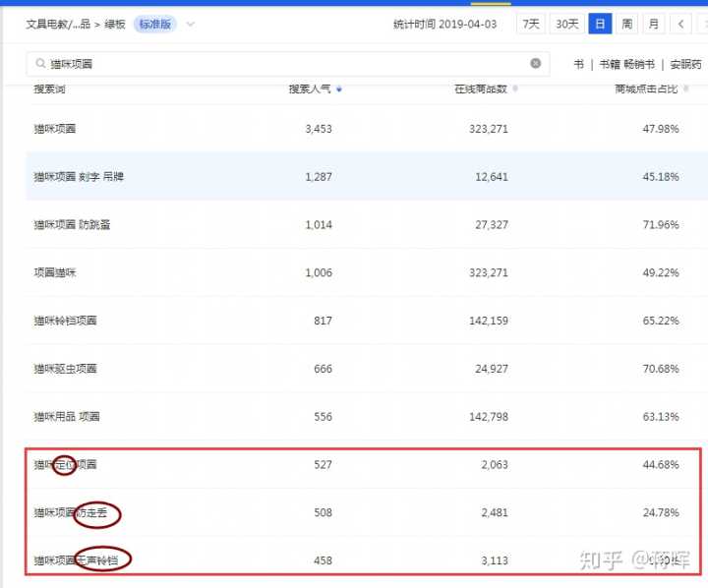Screen dimensions: 708x588
Task: Click the 书籍 畅销书 suggested keyword
Action: coord(626,64)
